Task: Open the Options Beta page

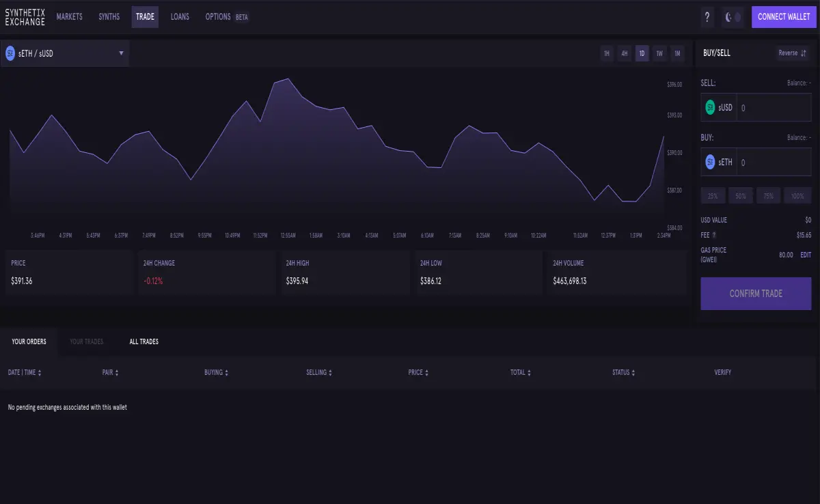Action: pos(227,17)
